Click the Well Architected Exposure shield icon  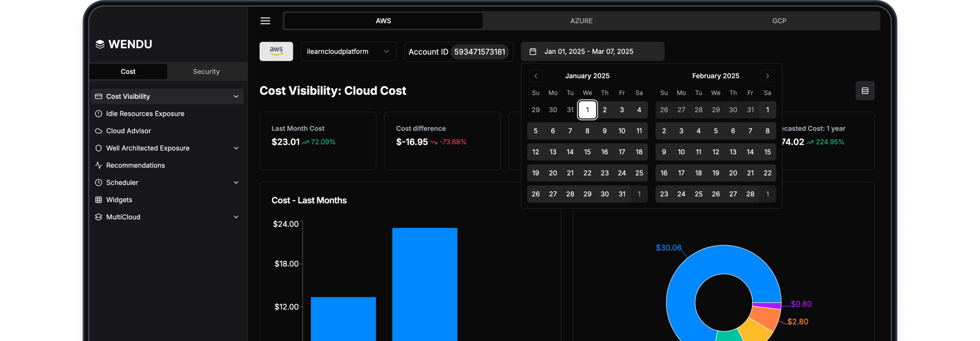98,148
